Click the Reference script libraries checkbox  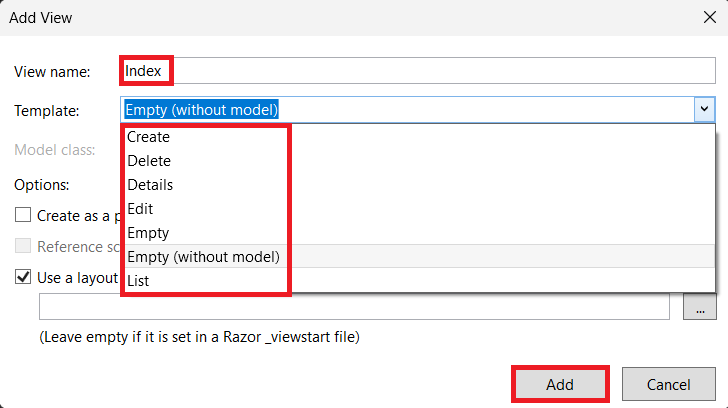point(23,246)
